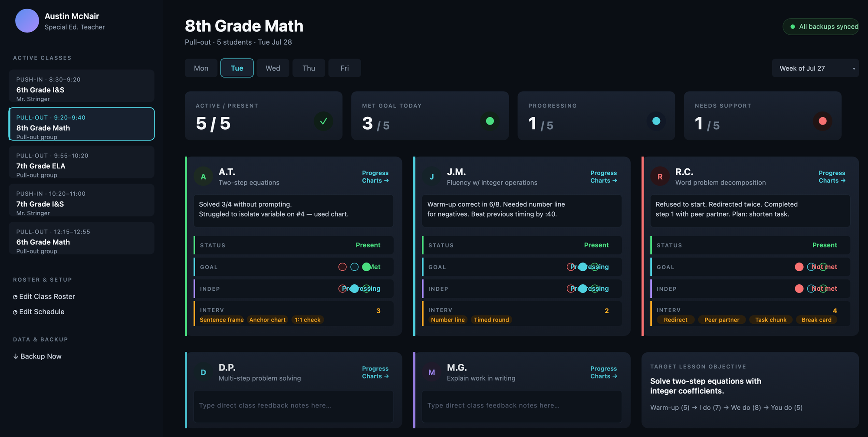Click Edit Class Roster
The width and height of the screenshot is (868, 437).
click(44, 297)
